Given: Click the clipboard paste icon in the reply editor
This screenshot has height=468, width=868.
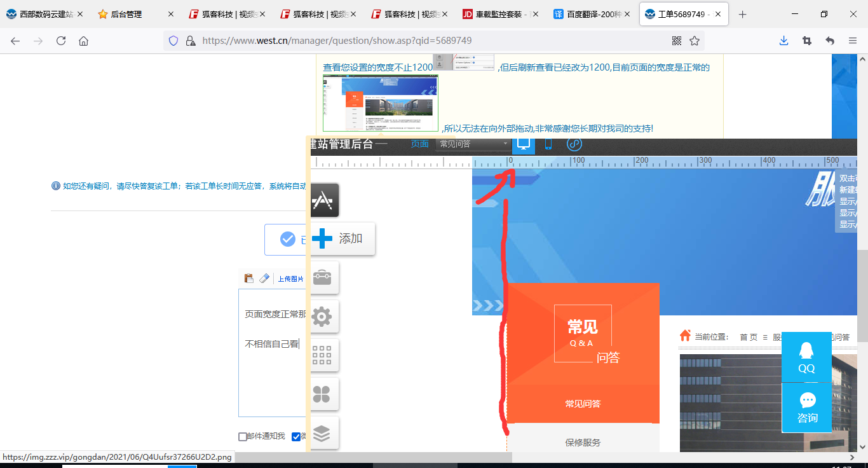Looking at the screenshot, I should [x=249, y=279].
